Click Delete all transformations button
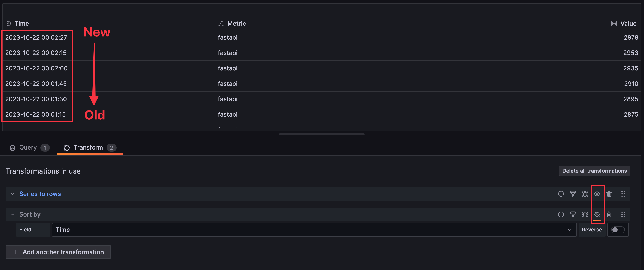This screenshot has width=644, height=270. (x=594, y=171)
